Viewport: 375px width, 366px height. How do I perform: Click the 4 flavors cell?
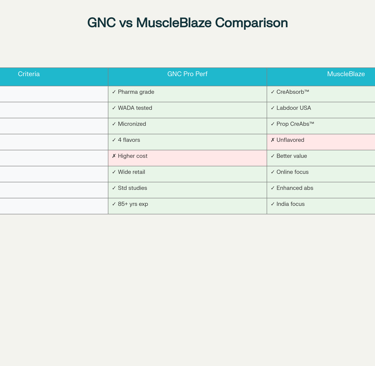coord(187,142)
